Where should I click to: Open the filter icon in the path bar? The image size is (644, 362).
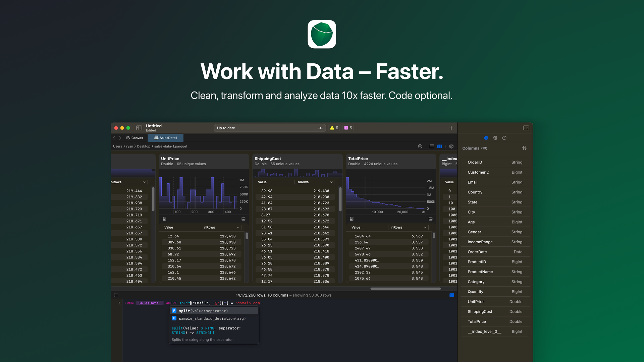pos(420,146)
